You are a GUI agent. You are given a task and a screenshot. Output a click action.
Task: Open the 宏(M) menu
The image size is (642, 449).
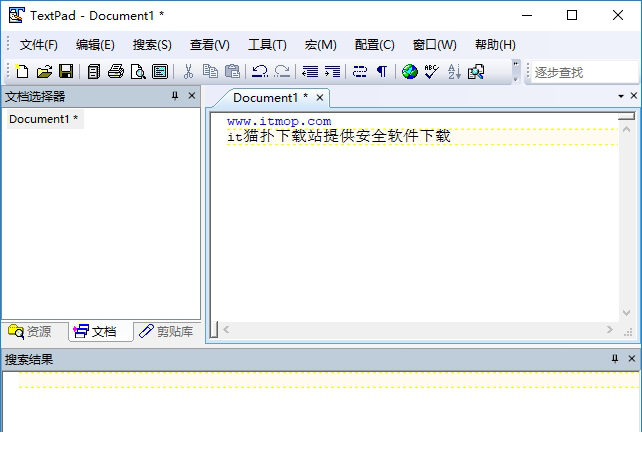tap(321, 45)
